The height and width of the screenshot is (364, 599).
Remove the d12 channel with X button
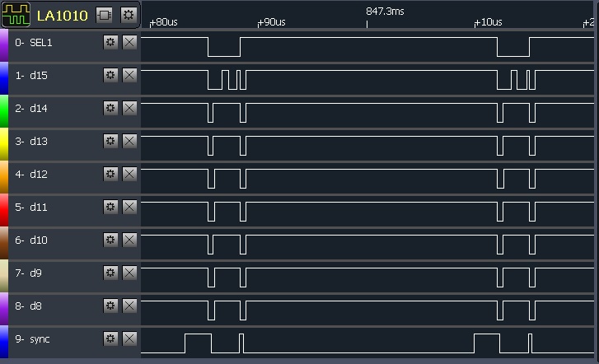point(129,174)
